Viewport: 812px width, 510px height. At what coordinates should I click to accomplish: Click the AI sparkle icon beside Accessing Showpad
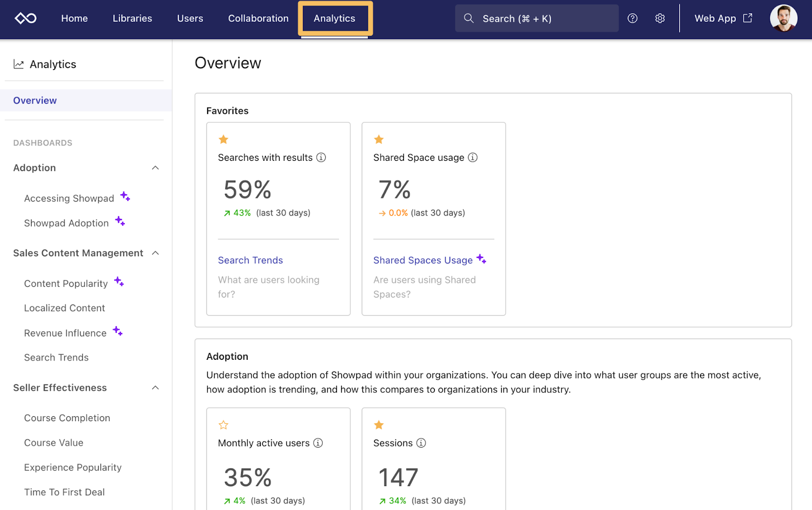(124, 196)
